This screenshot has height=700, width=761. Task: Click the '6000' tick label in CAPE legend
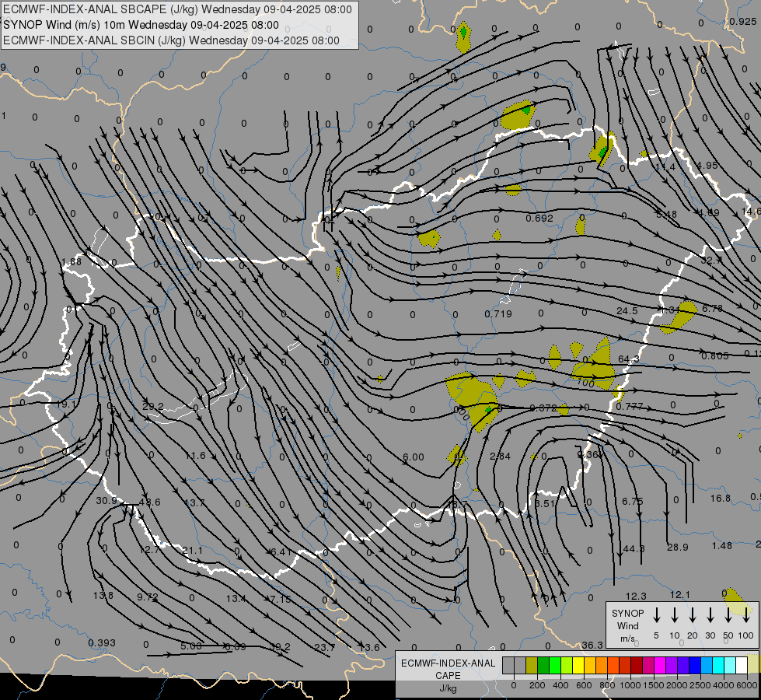(x=746, y=685)
